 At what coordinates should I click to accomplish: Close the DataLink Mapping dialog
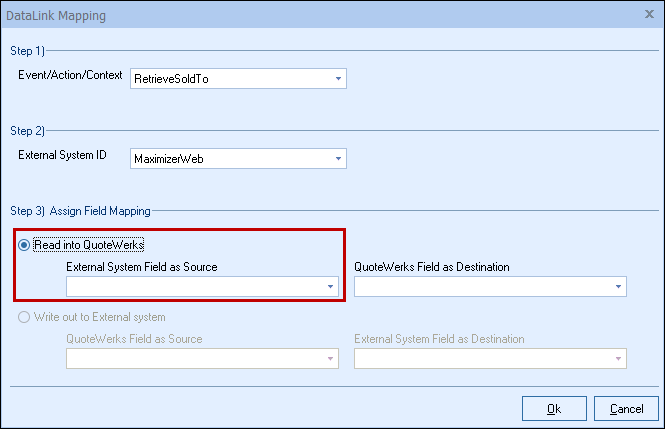pyautogui.click(x=650, y=16)
